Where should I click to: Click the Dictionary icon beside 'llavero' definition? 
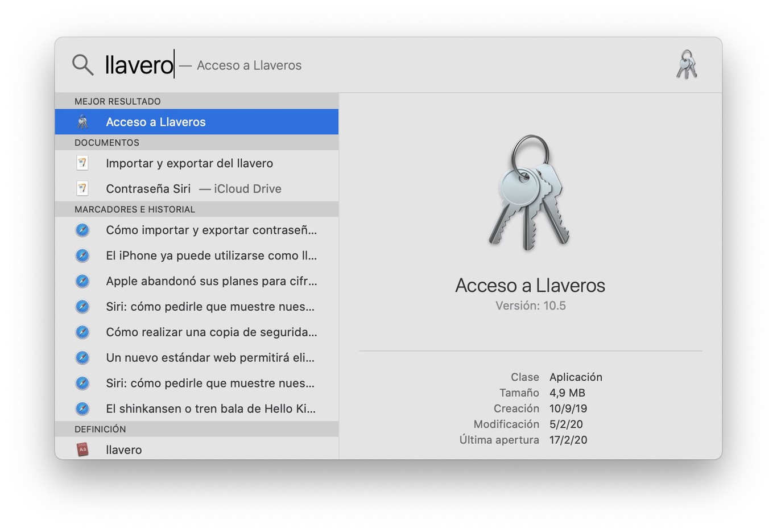coord(82,449)
